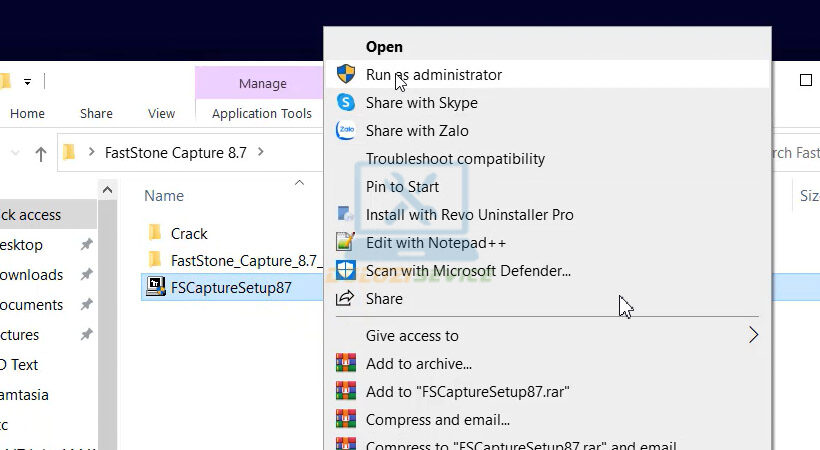
Task: Sort files by the Name column header
Action: click(164, 196)
